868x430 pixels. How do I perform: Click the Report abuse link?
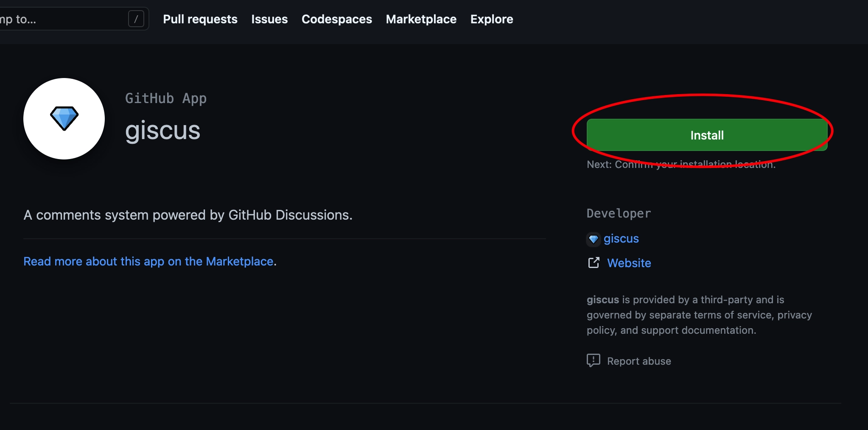click(639, 361)
